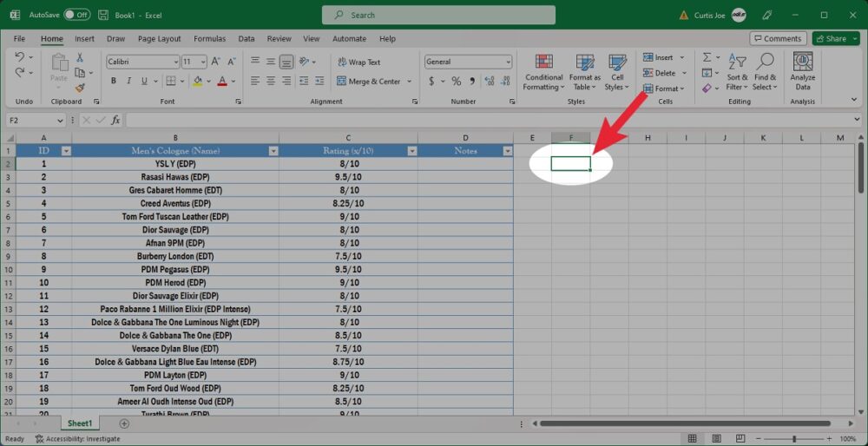Open Format as Table
The height and width of the screenshot is (446, 868).
click(584, 73)
